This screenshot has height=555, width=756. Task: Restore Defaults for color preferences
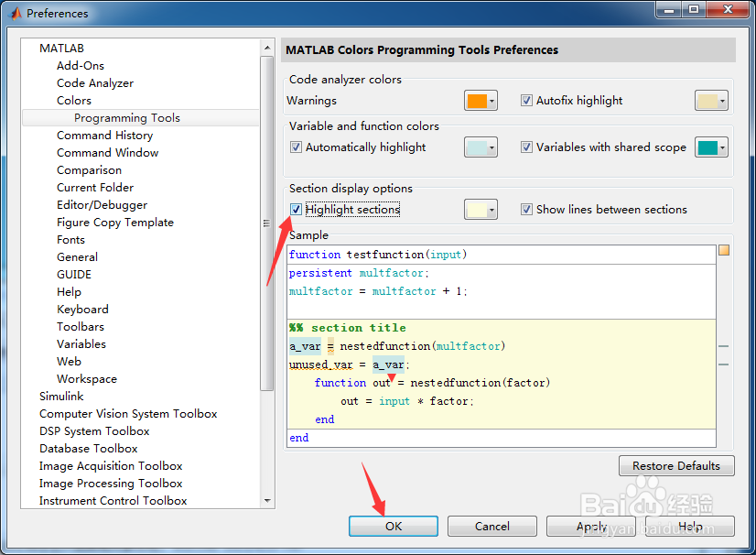click(x=676, y=466)
